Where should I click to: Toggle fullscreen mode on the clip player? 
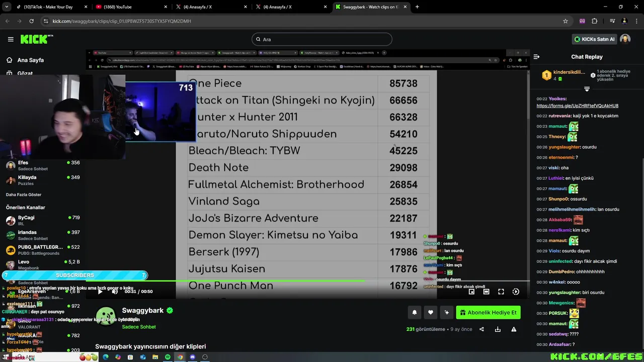501,292
